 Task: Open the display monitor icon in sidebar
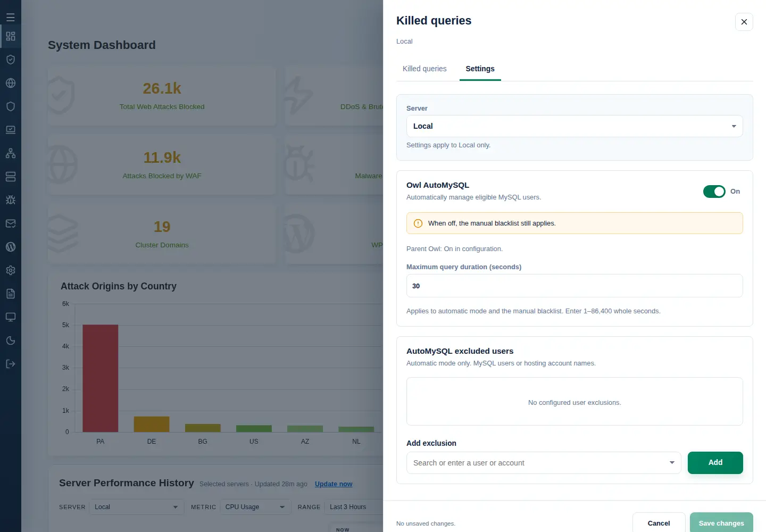click(11, 317)
